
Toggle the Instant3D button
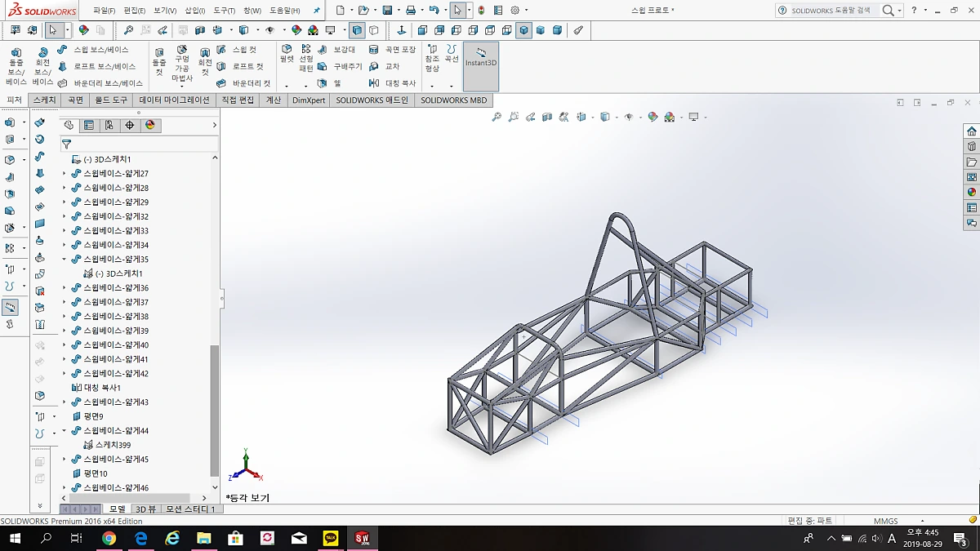481,66
